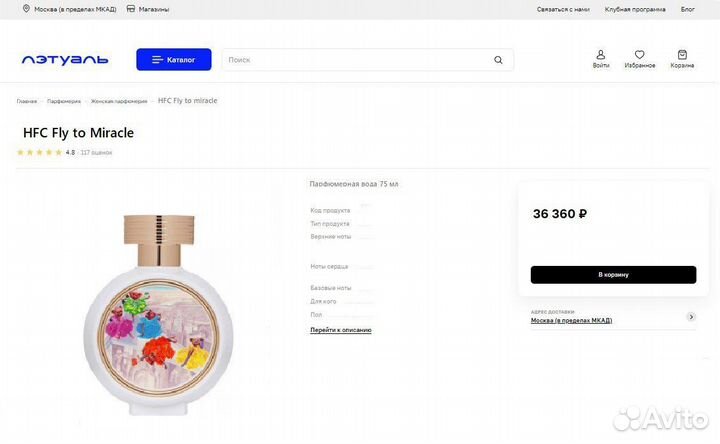Click the Летуаль logo
Viewport: 720px width, 444px height.
[65, 60]
